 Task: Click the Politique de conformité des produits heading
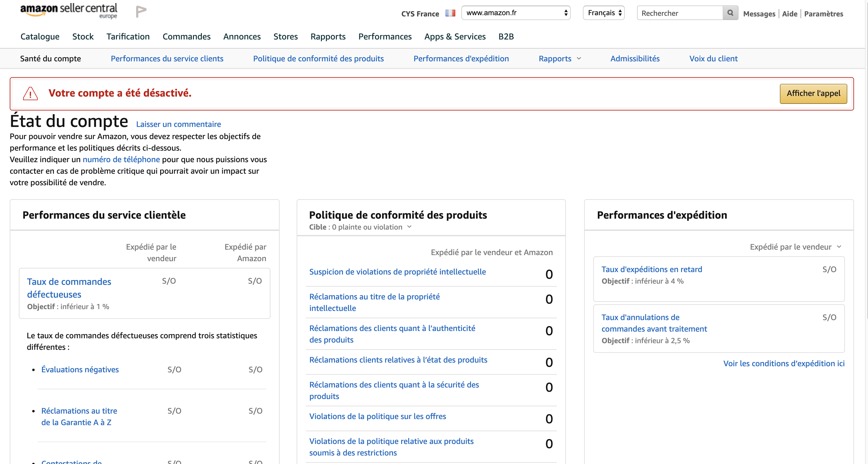pos(398,215)
